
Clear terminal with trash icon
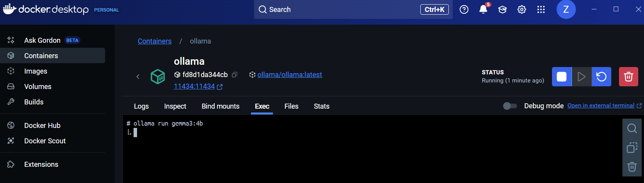[632, 167]
